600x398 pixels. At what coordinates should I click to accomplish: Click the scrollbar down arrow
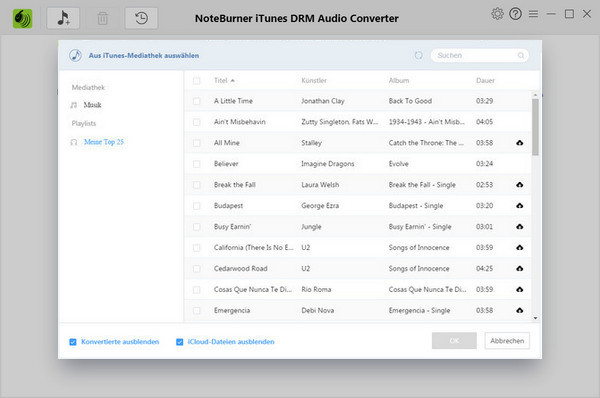[x=535, y=318]
